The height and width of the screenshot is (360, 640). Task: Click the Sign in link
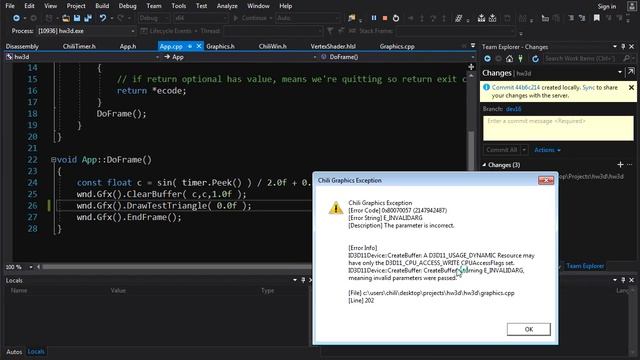[x=607, y=6]
